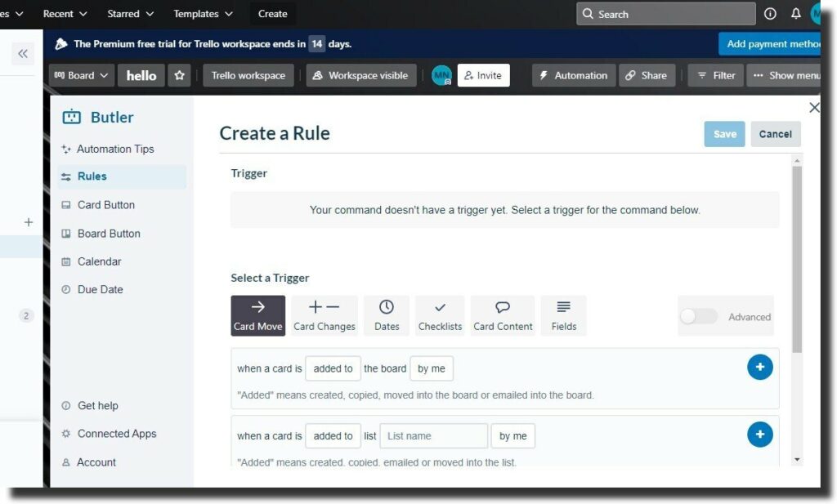Open the info icon in the top bar
This screenshot has width=837, height=504.
click(x=770, y=14)
